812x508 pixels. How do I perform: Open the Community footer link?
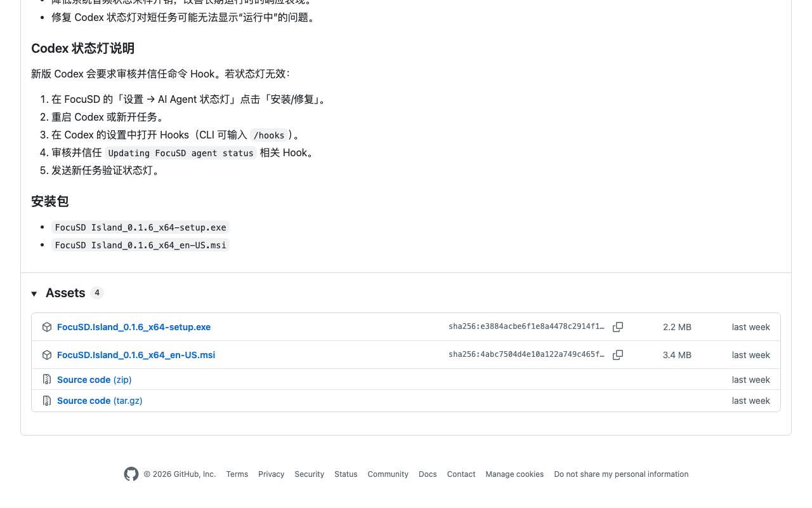tap(388, 474)
